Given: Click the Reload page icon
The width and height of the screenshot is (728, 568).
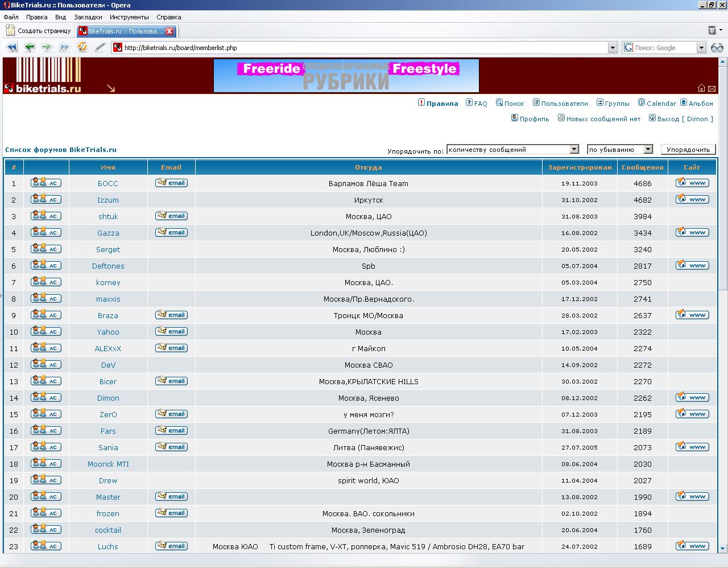Looking at the screenshot, I should [x=82, y=47].
